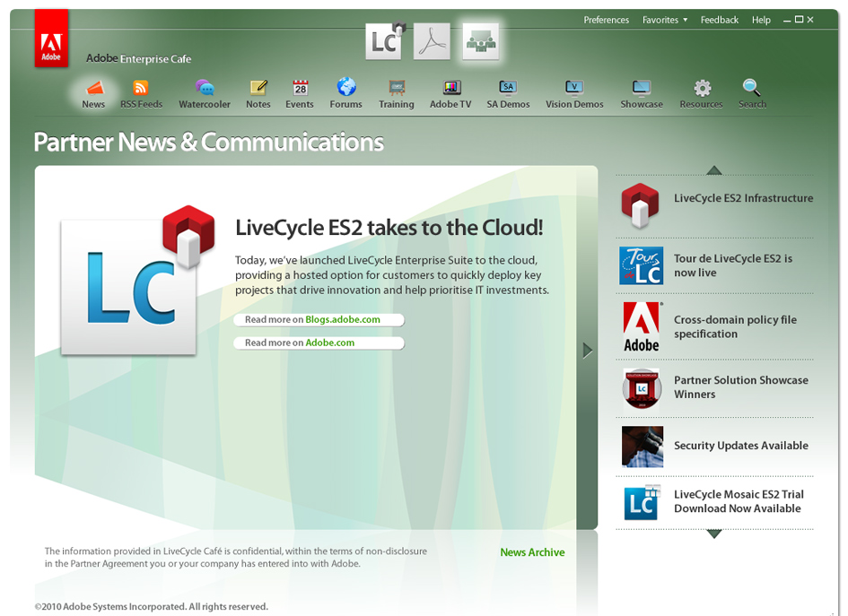This screenshot has width=848, height=616.
Task: Switch to the LiveCycle LC cafe icon
Action: 385,41
